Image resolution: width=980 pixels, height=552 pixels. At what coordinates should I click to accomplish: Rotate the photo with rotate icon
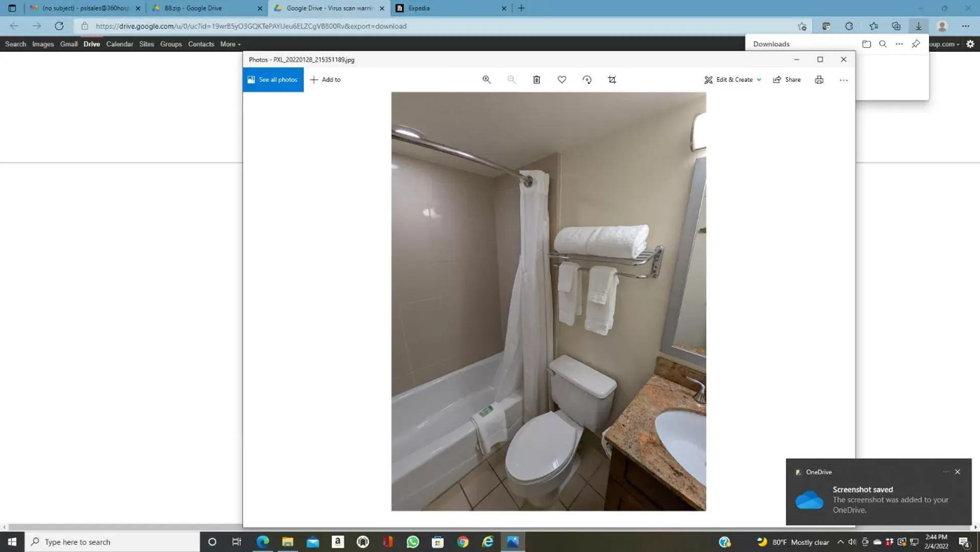coord(587,80)
